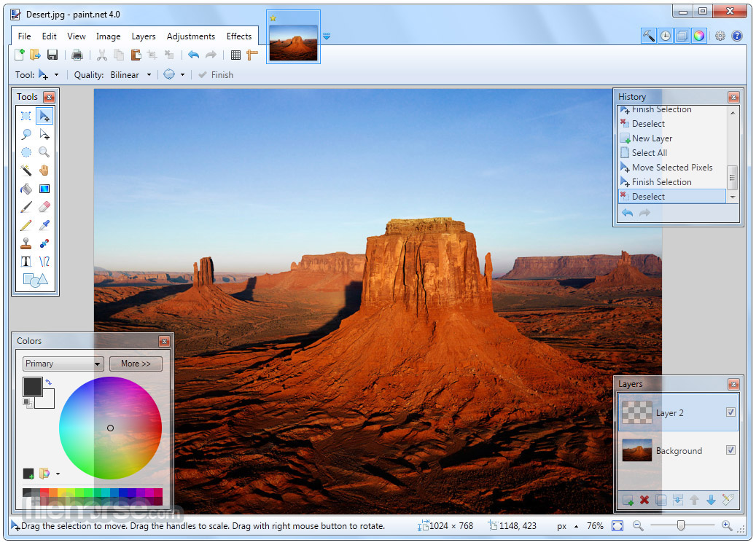Toggle the pixel grid in the toolbar

point(235,55)
